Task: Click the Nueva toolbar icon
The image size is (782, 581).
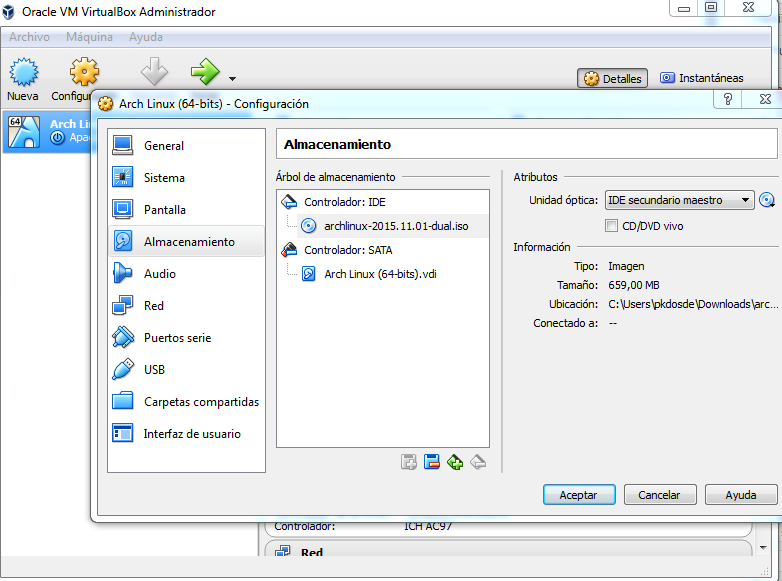Action: click(x=23, y=78)
